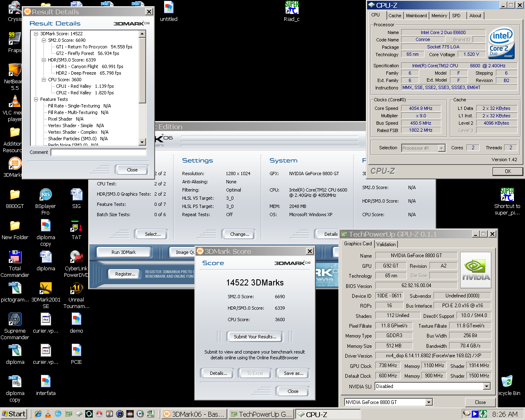
Task: Click Close button in GPU-Z window
Action: (480, 402)
